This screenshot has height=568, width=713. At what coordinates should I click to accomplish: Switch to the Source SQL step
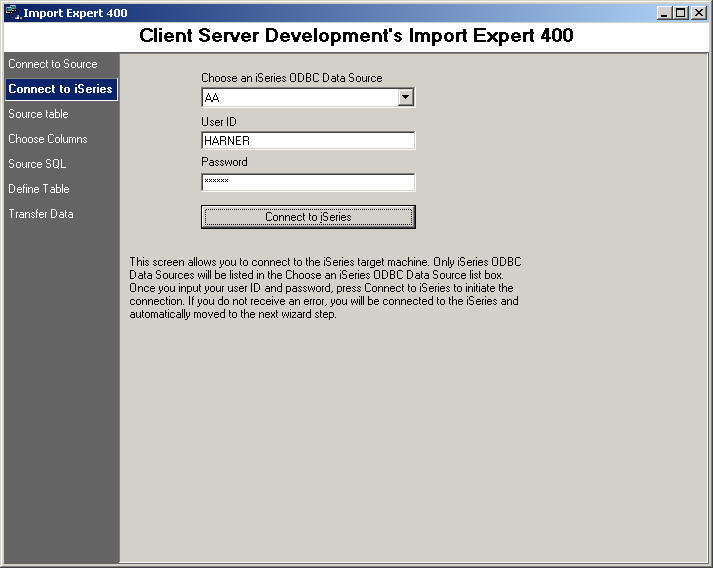point(37,164)
